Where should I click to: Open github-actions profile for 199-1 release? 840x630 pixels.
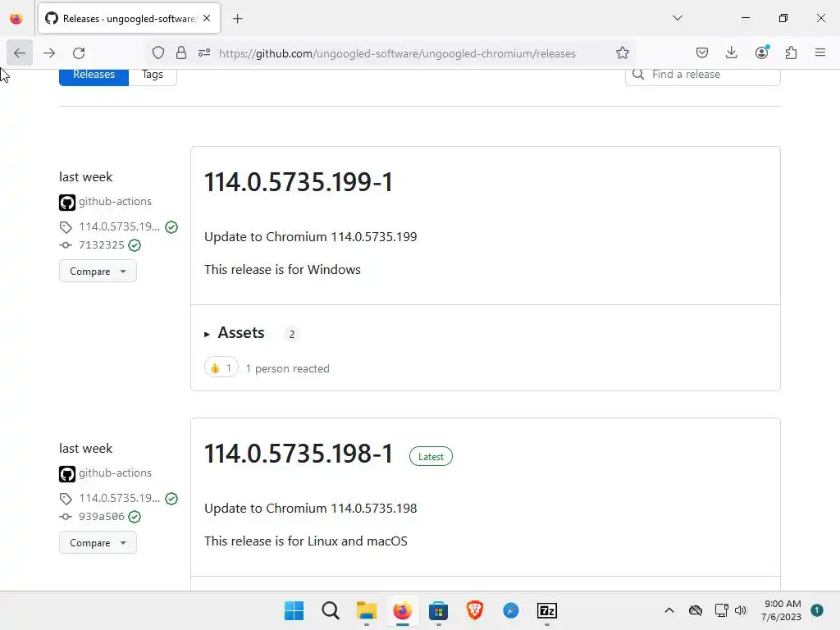click(115, 202)
